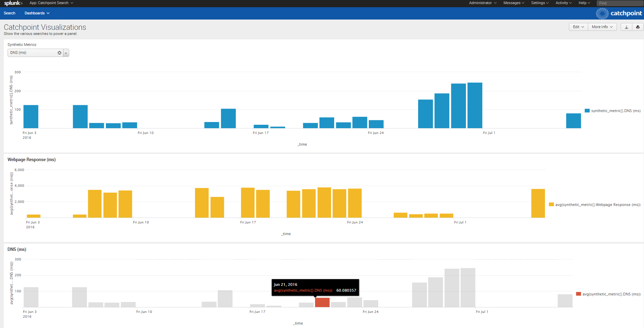
Task: Click red avg DNS legend swatch
Action: click(579, 294)
